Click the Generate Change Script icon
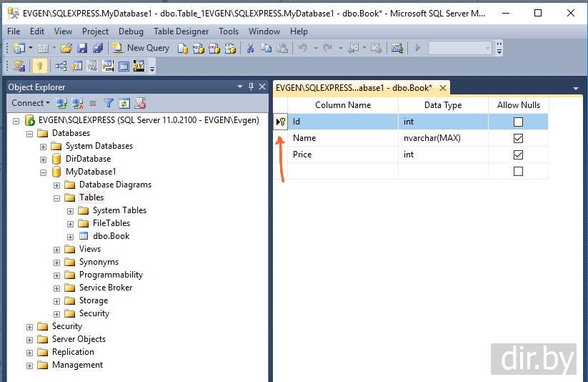This screenshot has height=382, width=588. pos(19,66)
